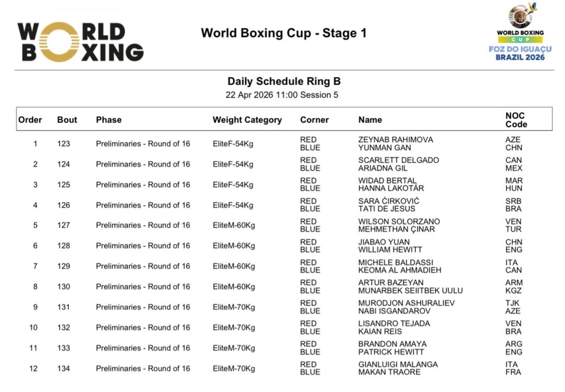Image resolution: width=565 pixels, height=392 pixels.
Task: Select the Phase column header
Action: point(109,120)
